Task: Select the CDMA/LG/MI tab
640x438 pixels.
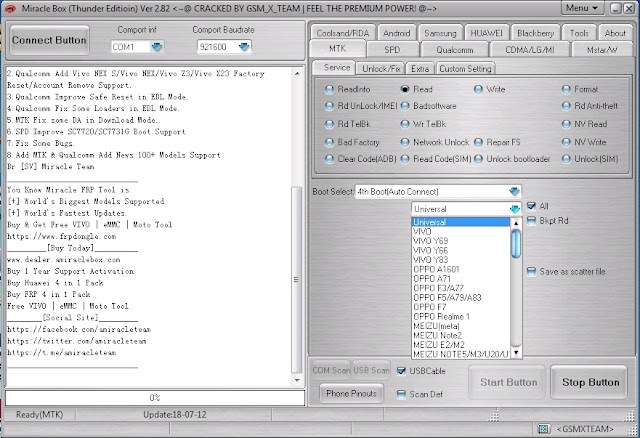Action: pyautogui.click(x=530, y=50)
